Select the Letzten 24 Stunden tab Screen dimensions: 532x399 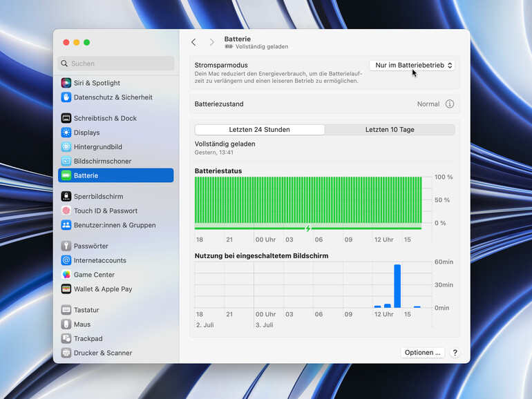[260, 130]
